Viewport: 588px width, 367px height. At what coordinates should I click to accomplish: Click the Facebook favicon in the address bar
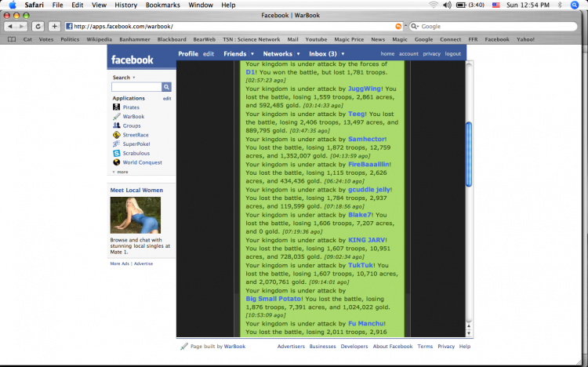point(69,26)
